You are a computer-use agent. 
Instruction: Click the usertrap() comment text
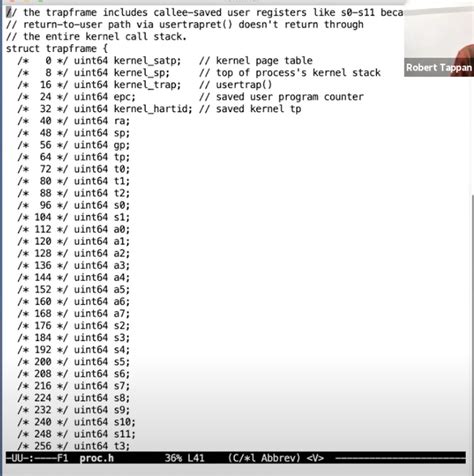point(244,85)
